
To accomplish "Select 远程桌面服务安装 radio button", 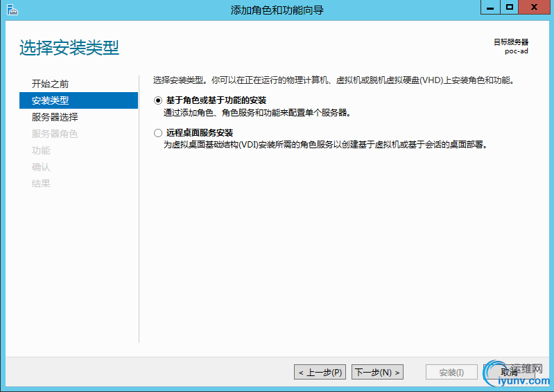I will [158, 133].
